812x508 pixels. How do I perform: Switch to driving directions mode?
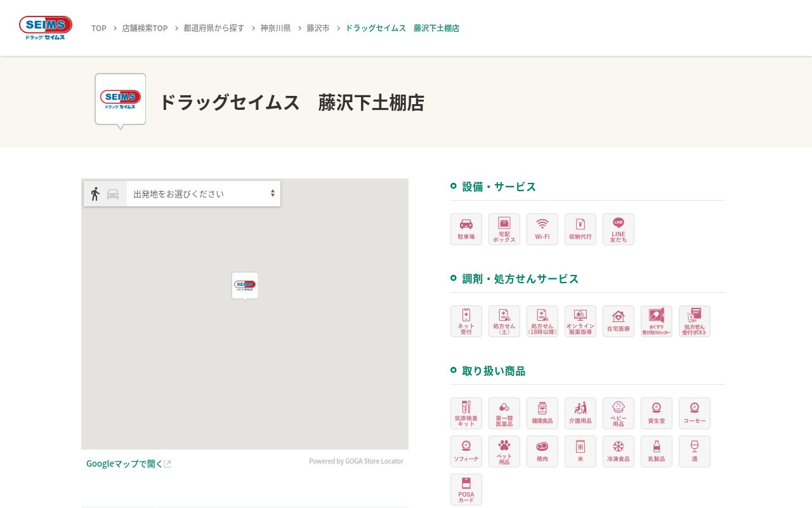113,194
